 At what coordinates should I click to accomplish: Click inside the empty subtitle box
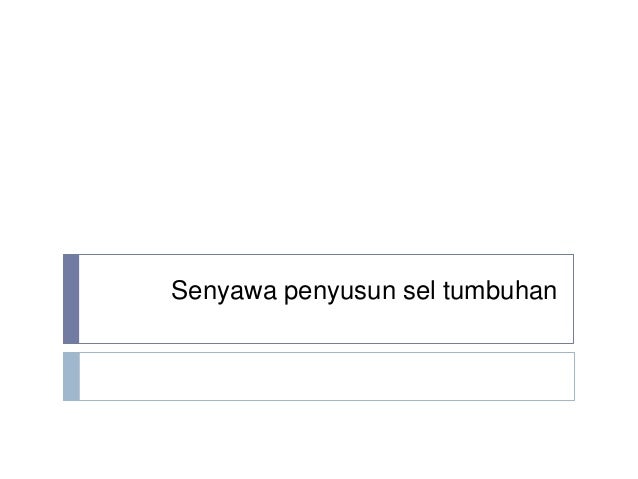[327, 376]
